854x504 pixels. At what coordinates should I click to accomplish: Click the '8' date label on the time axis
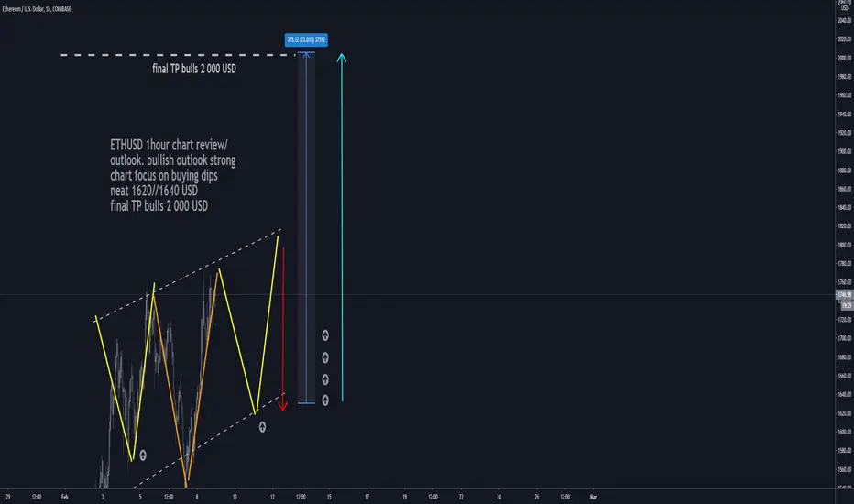coord(197,497)
